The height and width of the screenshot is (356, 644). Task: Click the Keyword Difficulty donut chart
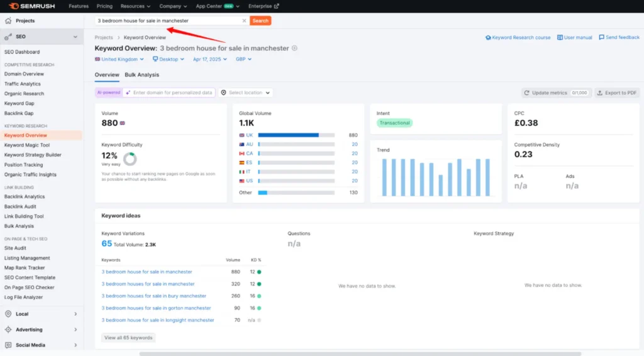click(x=130, y=159)
